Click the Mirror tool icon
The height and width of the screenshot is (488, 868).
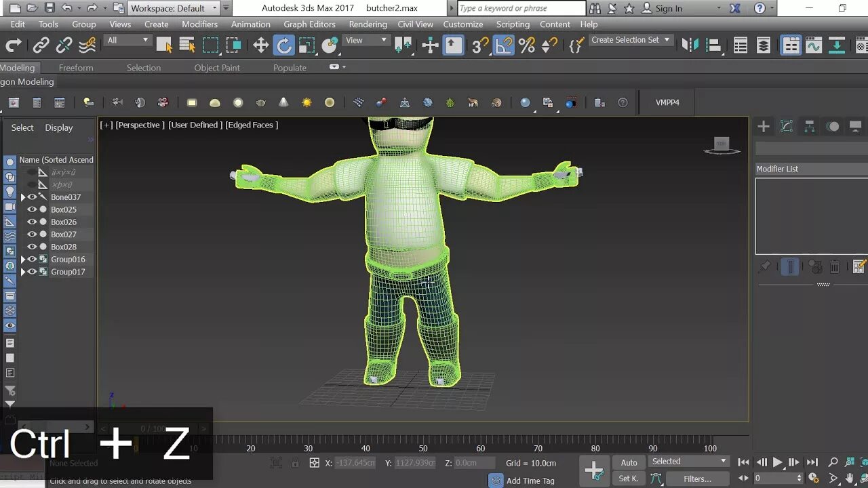tap(690, 45)
